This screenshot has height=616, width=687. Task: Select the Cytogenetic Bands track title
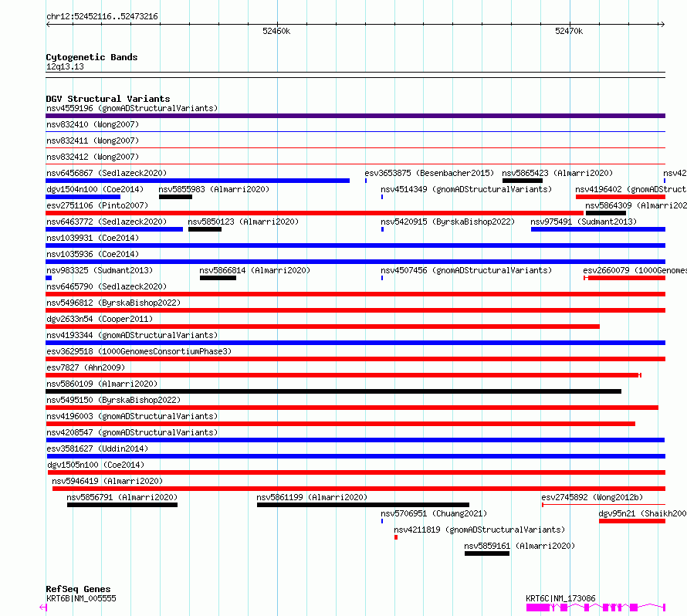pyautogui.click(x=92, y=57)
